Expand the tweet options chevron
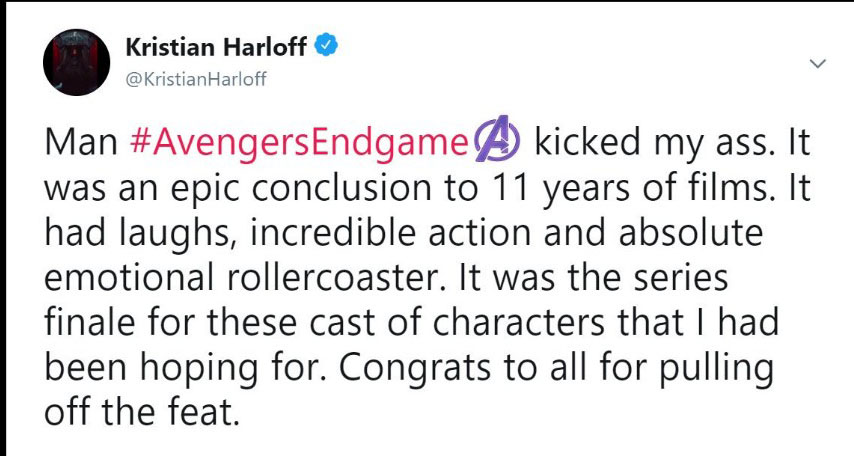The image size is (854, 456). 817,63
